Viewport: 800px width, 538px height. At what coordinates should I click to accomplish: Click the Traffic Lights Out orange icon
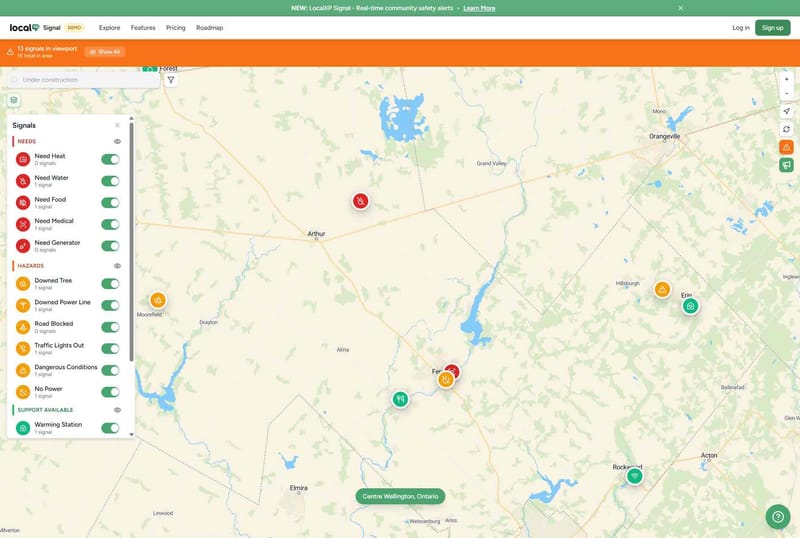[23, 349]
